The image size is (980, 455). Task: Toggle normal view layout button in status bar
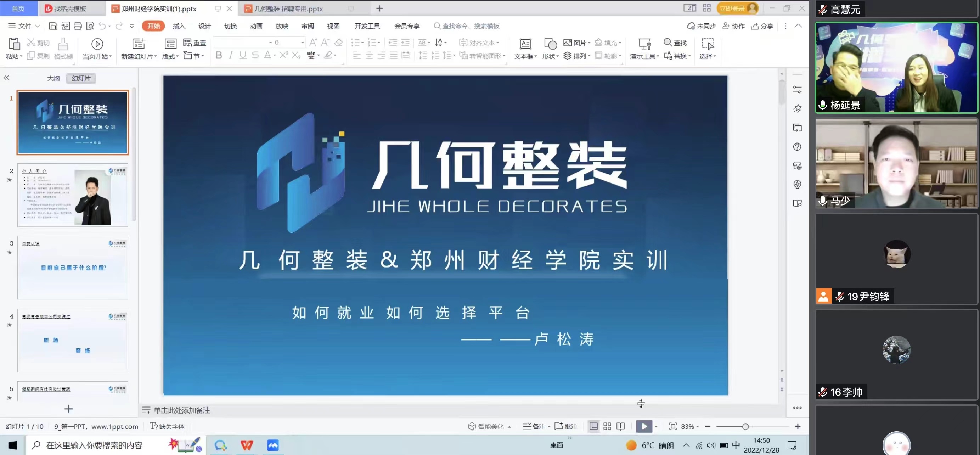click(593, 426)
